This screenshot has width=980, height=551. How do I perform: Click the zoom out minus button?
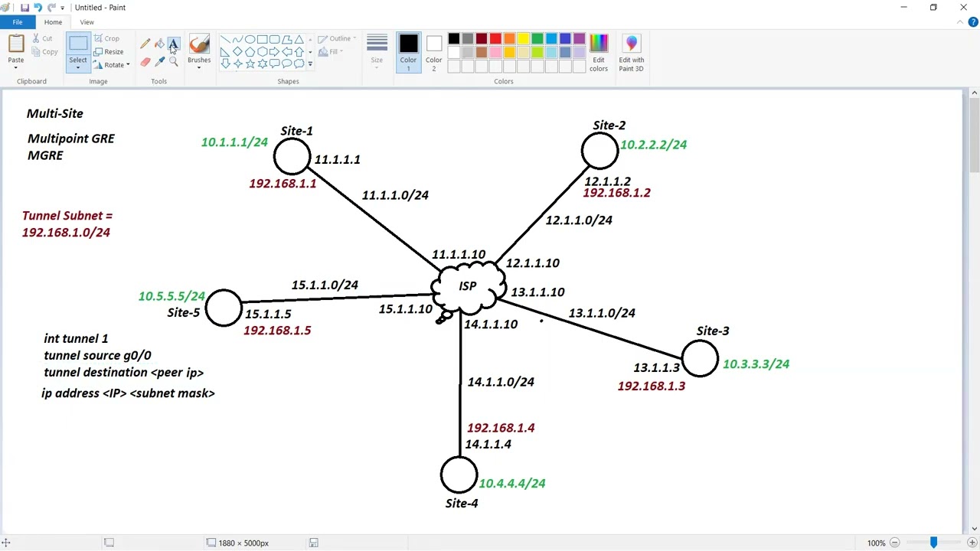[894, 543]
